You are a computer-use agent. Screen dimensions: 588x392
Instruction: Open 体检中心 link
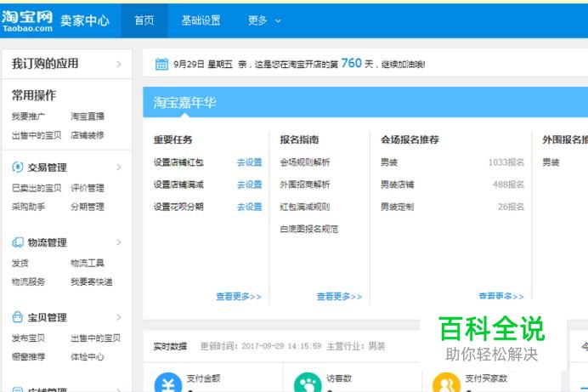coord(88,357)
